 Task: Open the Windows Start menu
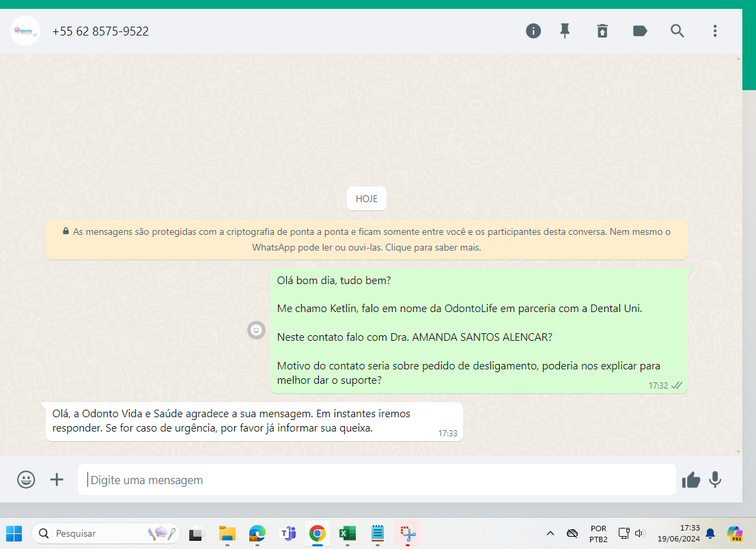[14, 533]
